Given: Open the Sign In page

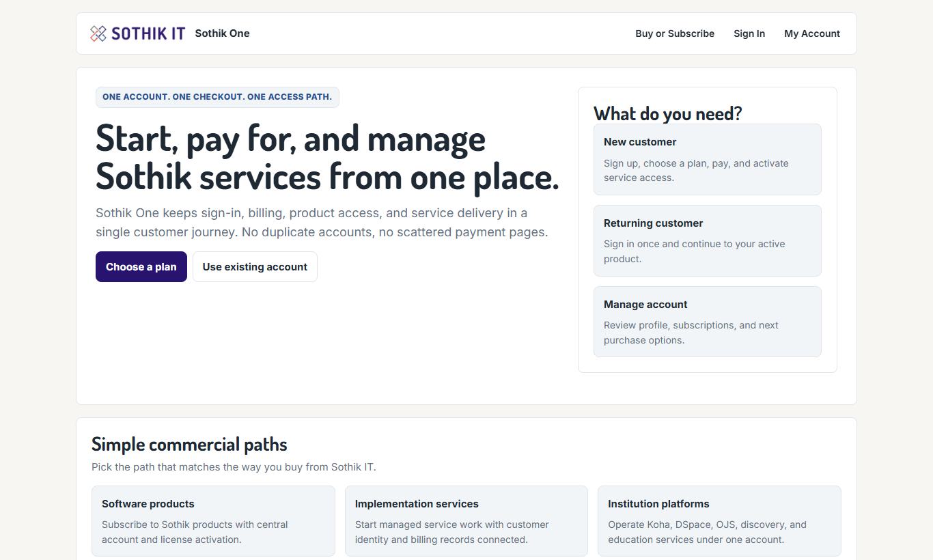Looking at the screenshot, I should [x=749, y=33].
